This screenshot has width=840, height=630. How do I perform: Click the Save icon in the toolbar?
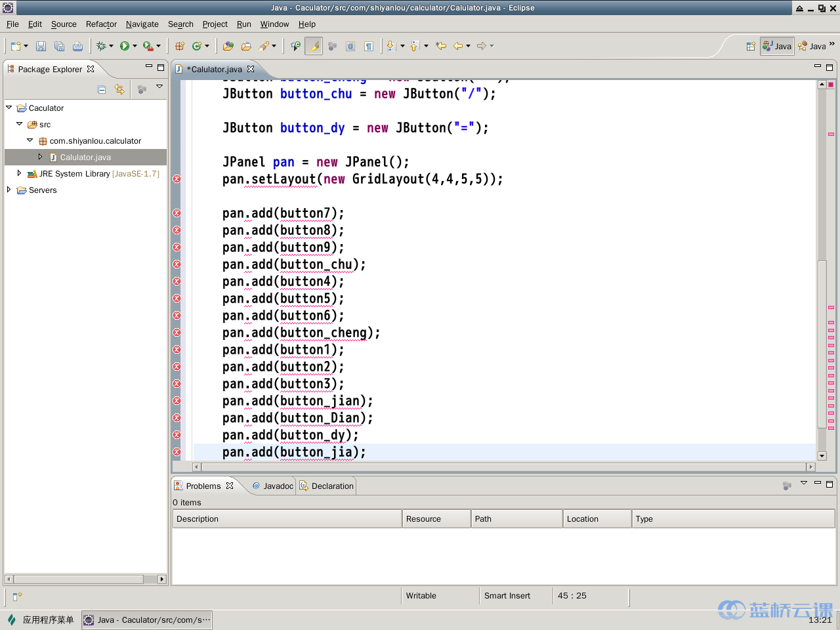[41, 46]
